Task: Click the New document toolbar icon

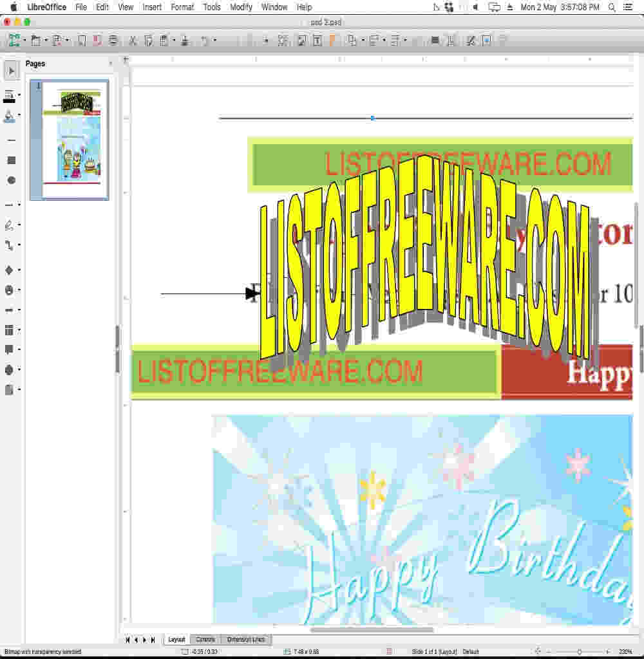Action: tap(15, 41)
